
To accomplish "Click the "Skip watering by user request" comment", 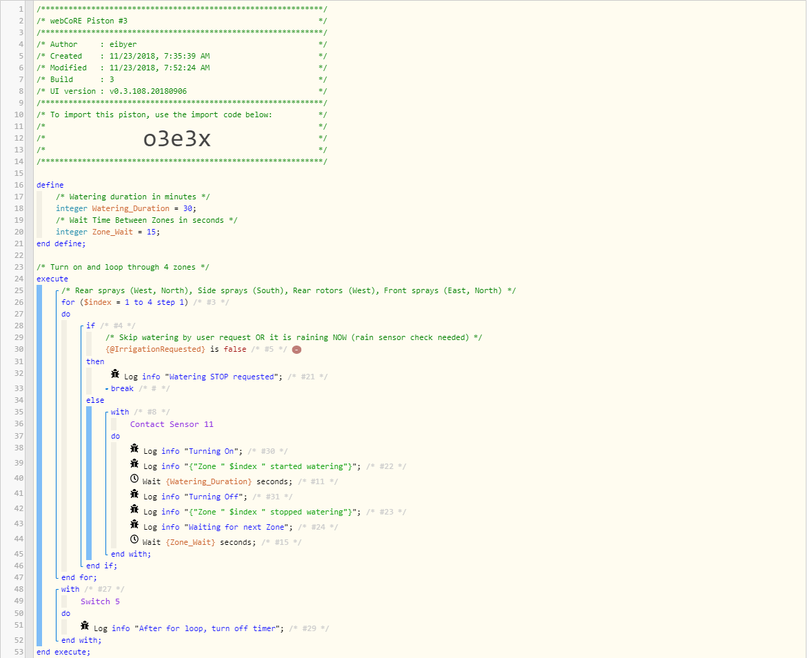I will [x=294, y=337].
